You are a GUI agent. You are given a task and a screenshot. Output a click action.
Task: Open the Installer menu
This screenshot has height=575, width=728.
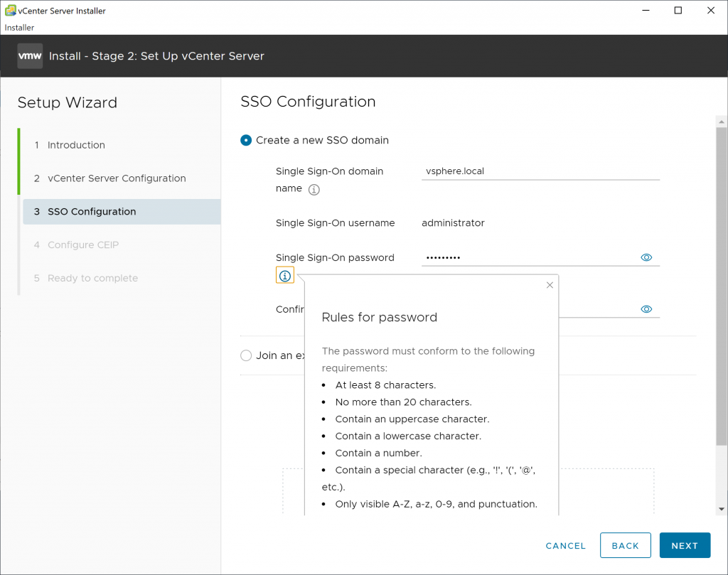coord(19,28)
